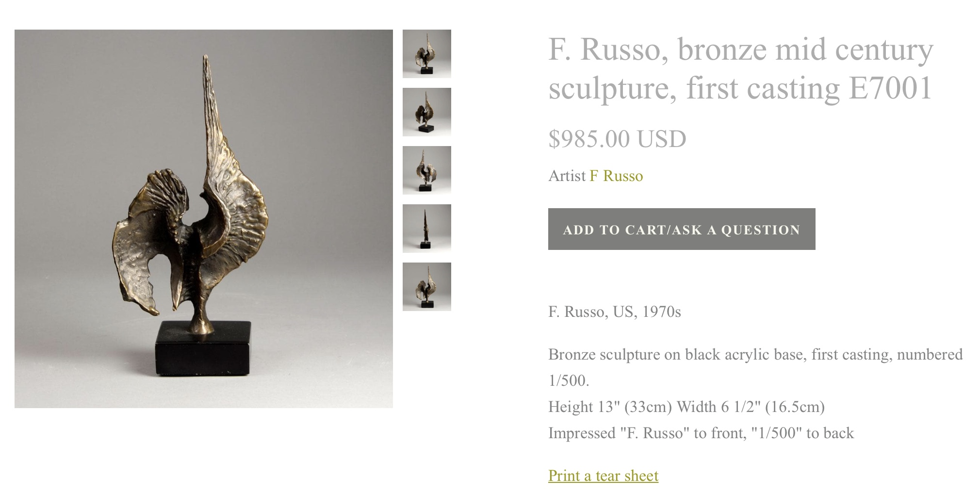
Task: Click the "1/500." edition number line
Action: coord(569,380)
